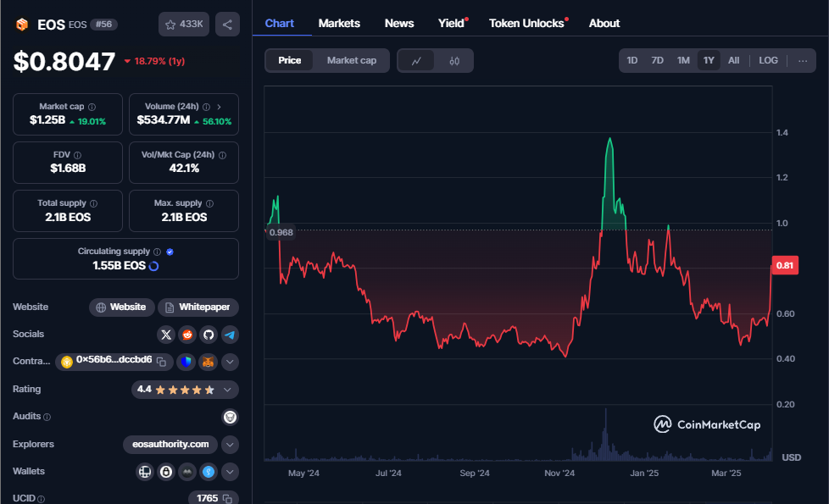Switch chart to Market cap view
The height and width of the screenshot is (504, 829).
(351, 60)
